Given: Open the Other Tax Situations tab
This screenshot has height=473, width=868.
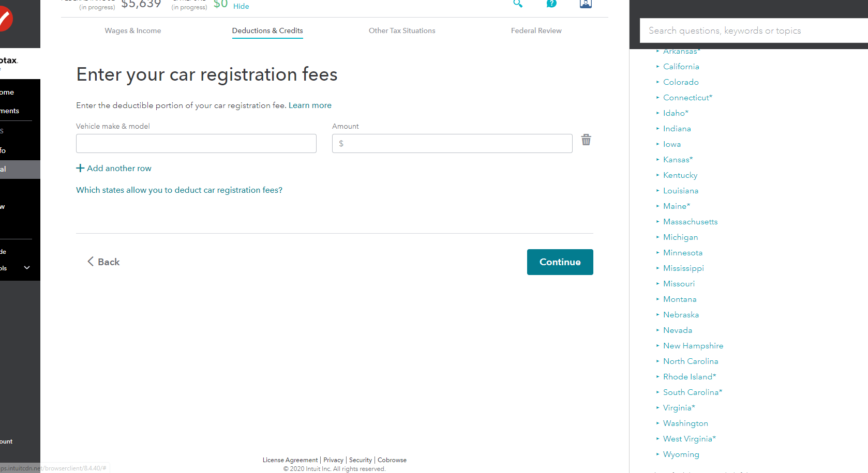Looking at the screenshot, I should click(x=402, y=30).
